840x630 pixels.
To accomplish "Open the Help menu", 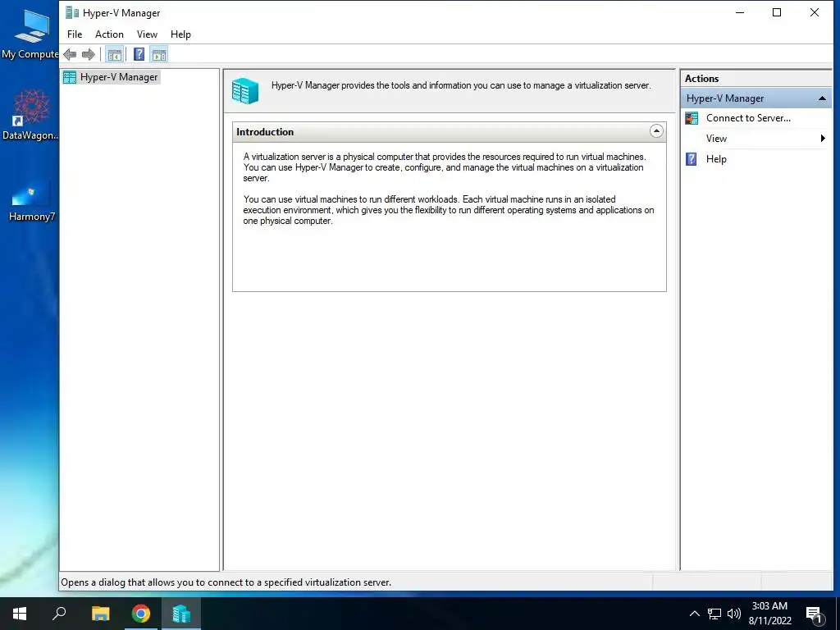I will click(180, 34).
